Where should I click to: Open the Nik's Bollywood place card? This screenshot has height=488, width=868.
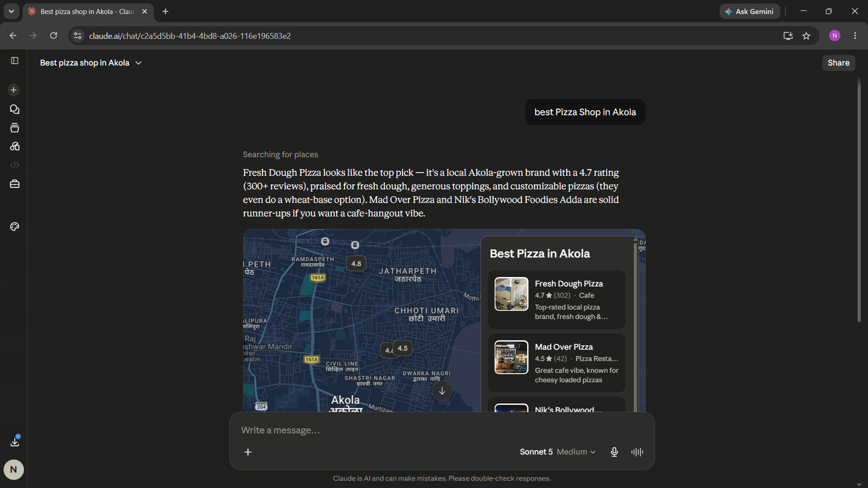coord(557,405)
